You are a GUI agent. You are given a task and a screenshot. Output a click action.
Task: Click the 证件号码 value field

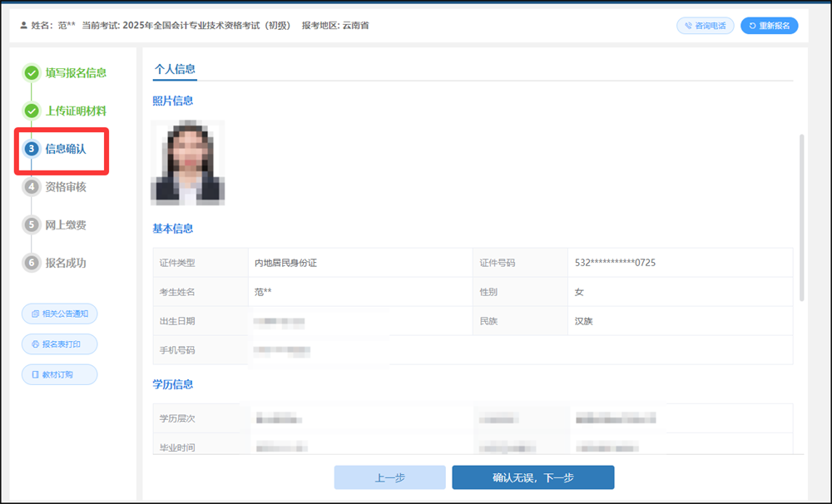681,263
